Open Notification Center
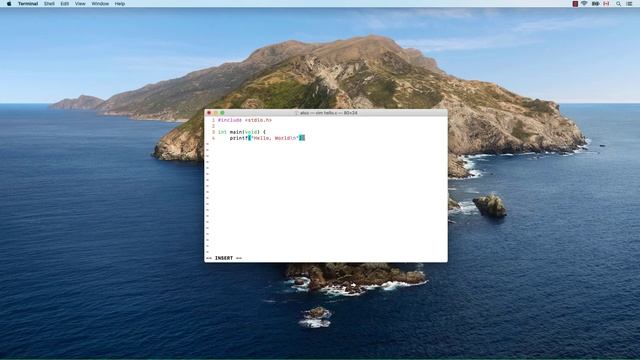This screenshot has height=360, width=640. point(630,4)
